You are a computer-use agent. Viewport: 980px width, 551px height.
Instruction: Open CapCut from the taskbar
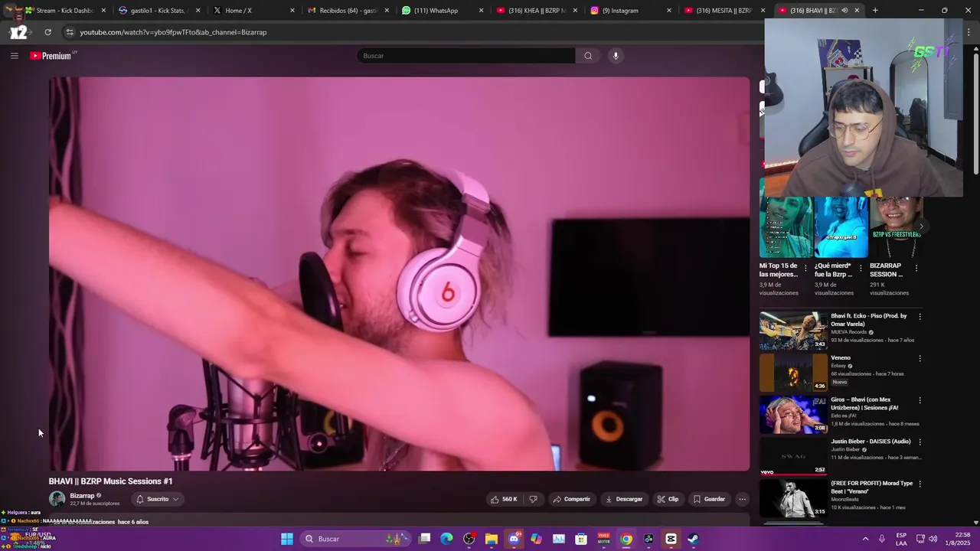pos(671,539)
